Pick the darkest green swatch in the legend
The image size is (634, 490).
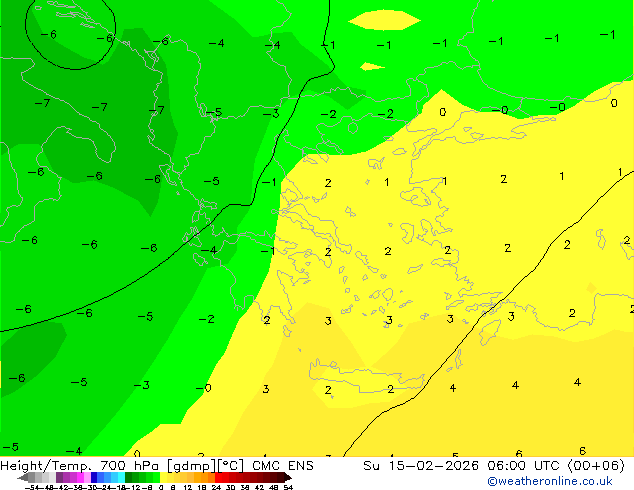coord(128,478)
